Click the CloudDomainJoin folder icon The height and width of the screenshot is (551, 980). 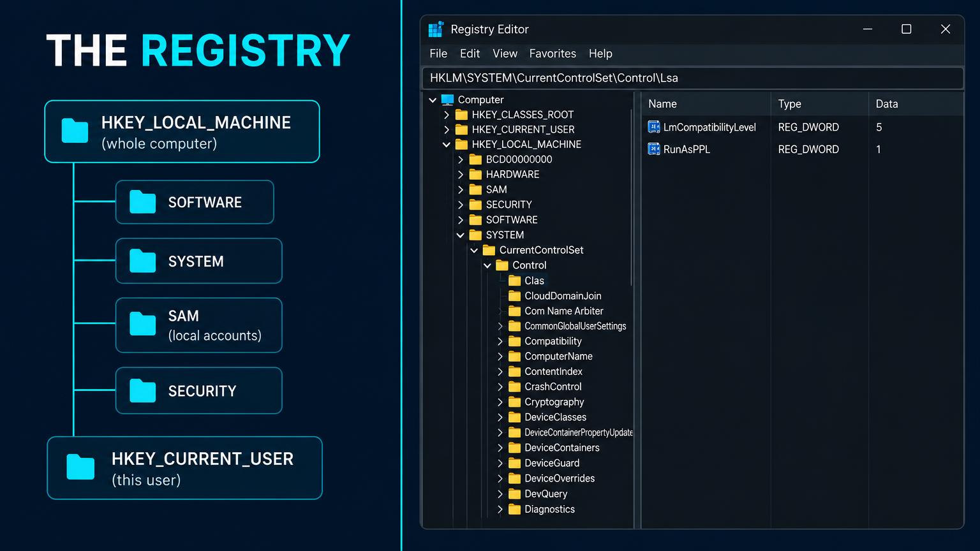[x=515, y=296]
